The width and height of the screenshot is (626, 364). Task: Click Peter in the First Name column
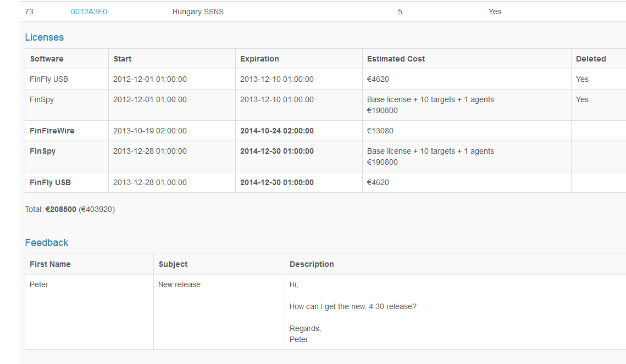(x=38, y=284)
